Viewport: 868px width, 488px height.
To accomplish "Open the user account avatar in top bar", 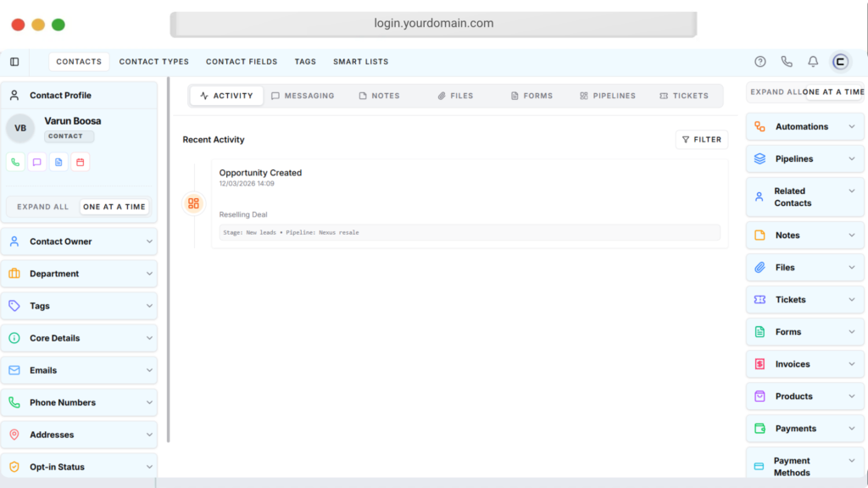I will [840, 62].
